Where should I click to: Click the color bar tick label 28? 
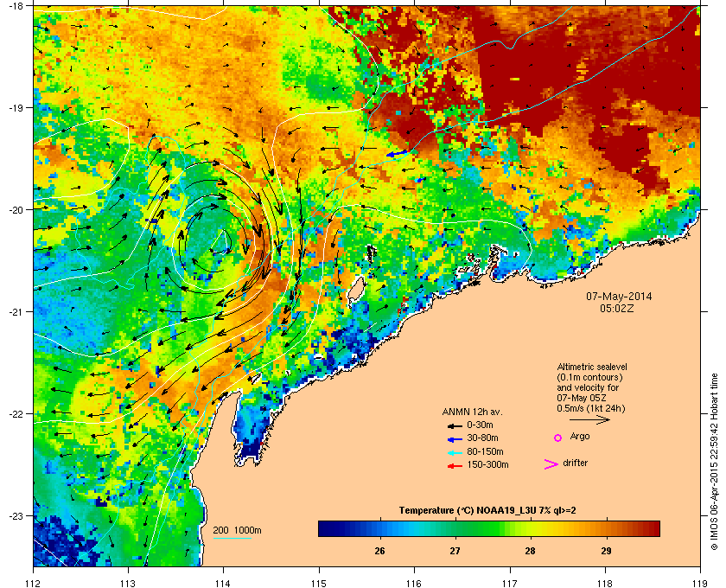pos(530,551)
